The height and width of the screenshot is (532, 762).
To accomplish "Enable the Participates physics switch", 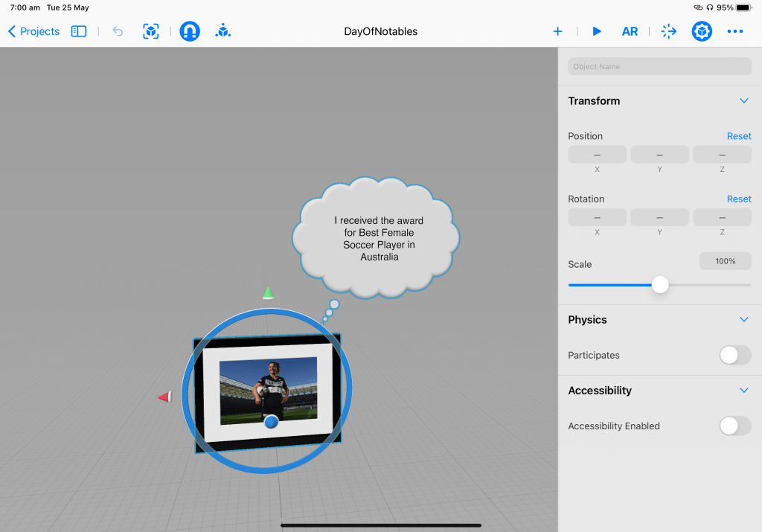I will point(734,355).
